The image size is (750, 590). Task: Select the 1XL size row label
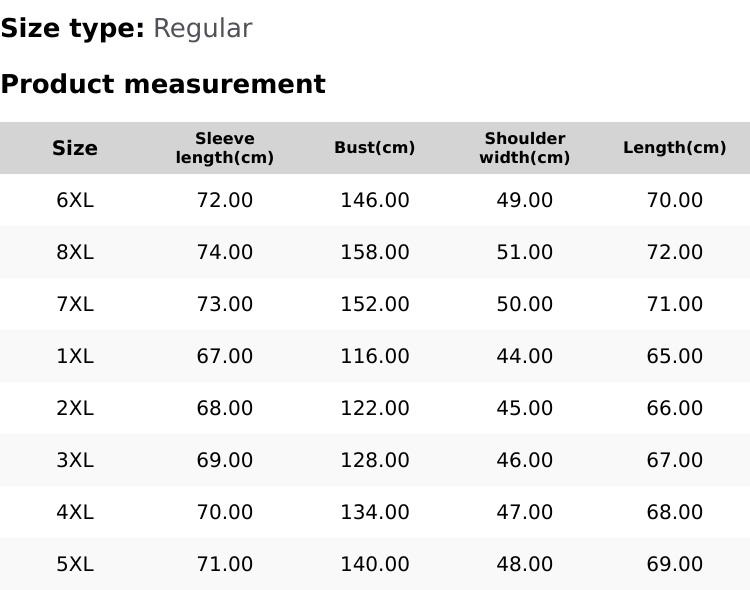point(75,356)
